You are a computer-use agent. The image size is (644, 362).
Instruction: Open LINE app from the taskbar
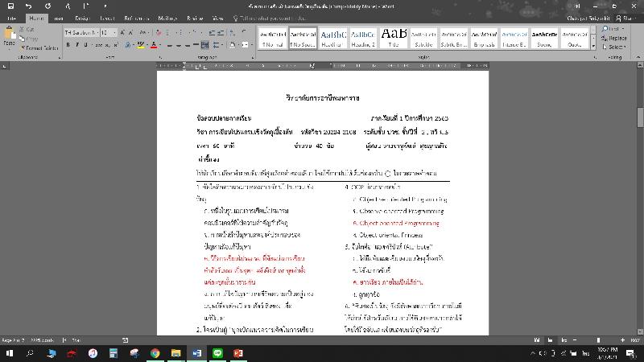pos(217,353)
